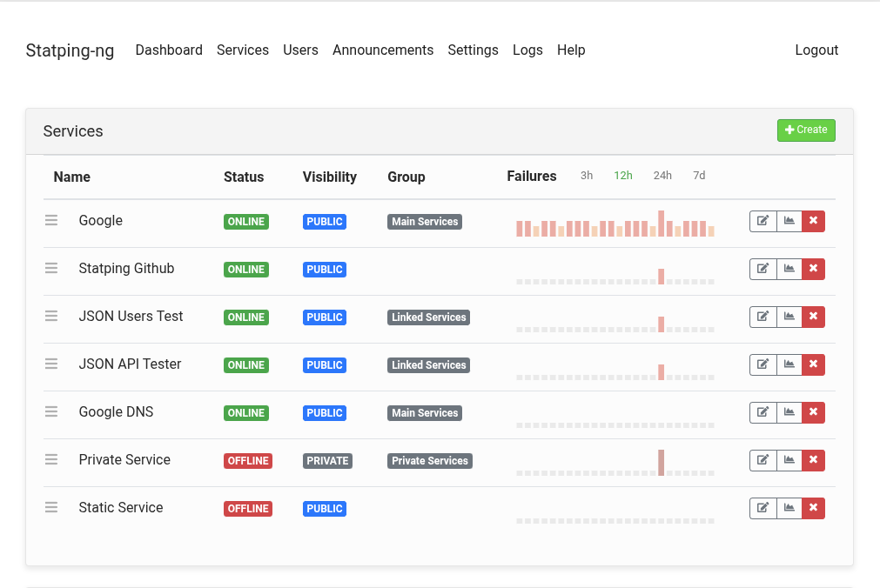Open edit icon for Static Service

(762, 508)
